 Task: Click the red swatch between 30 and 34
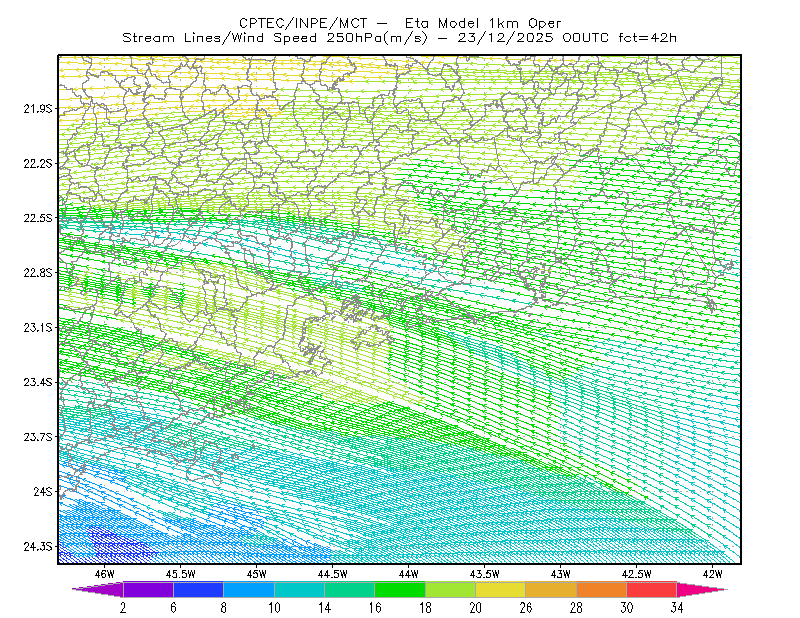pyautogui.click(x=652, y=589)
